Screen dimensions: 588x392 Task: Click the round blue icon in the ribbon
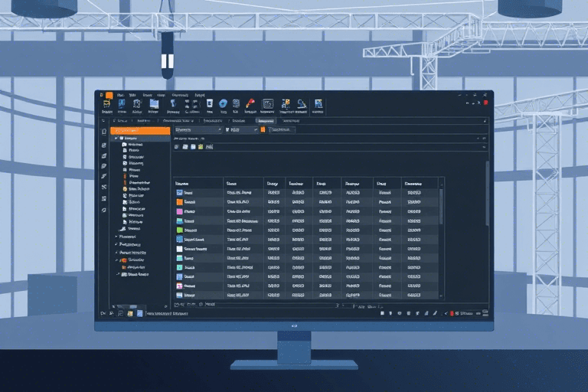pyautogui.click(x=223, y=103)
